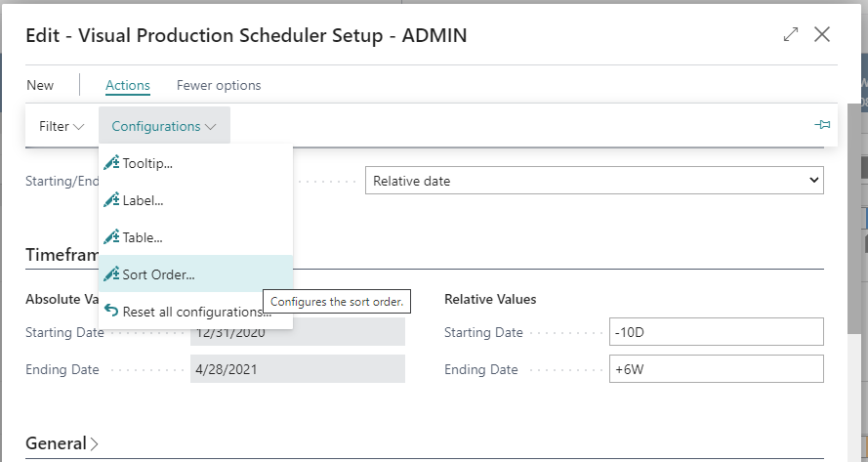The width and height of the screenshot is (868, 462).
Task: Click the pencil icon beside Table
Action: pyautogui.click(x=112, y=237)
